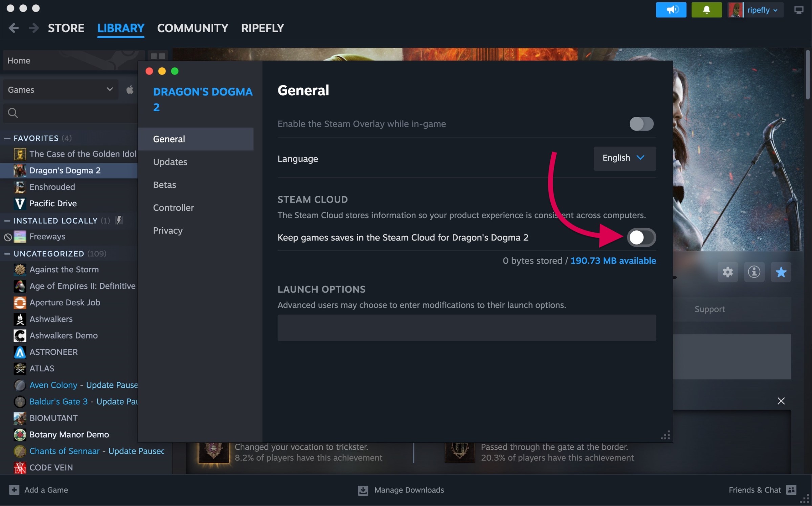This screenshot has height=506, width=812.
Task: Click the CODE VEIN game icon
Action: click(20, 467)
